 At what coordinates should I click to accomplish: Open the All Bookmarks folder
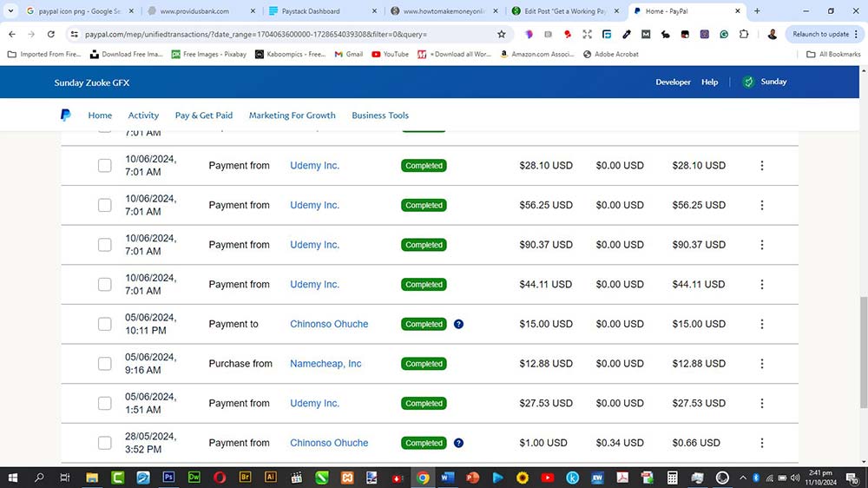(833, 55)
